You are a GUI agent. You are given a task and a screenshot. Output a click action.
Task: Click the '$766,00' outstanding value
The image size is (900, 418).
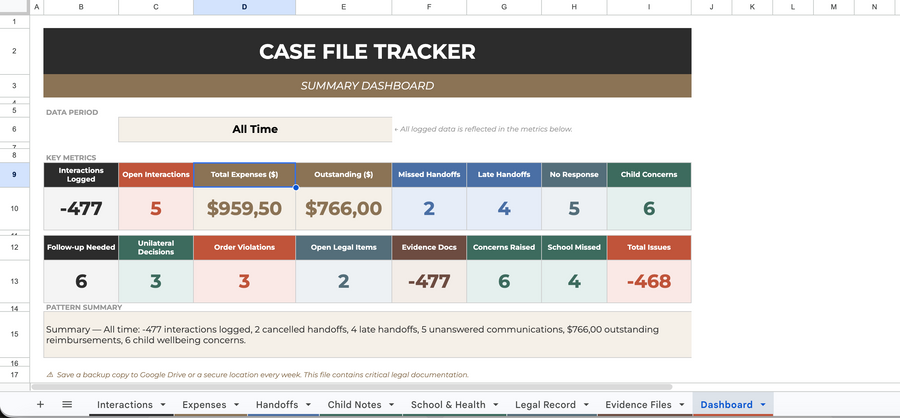pos(344,208)
